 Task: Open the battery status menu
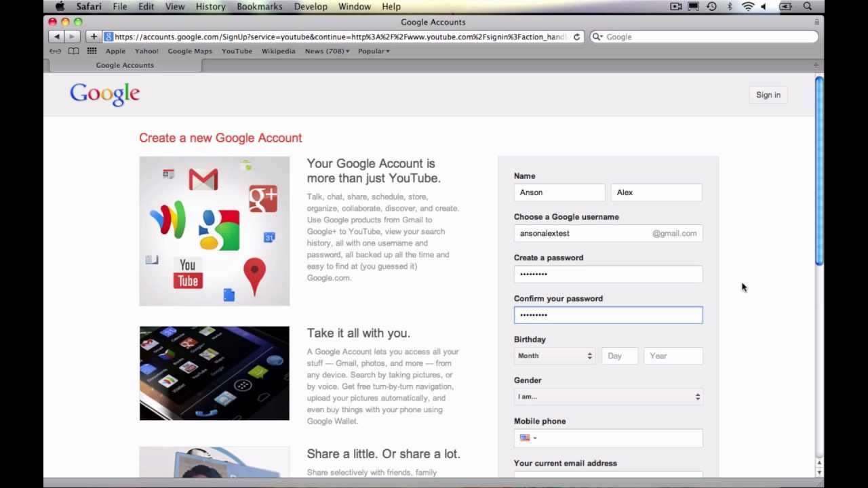point(786,6)
